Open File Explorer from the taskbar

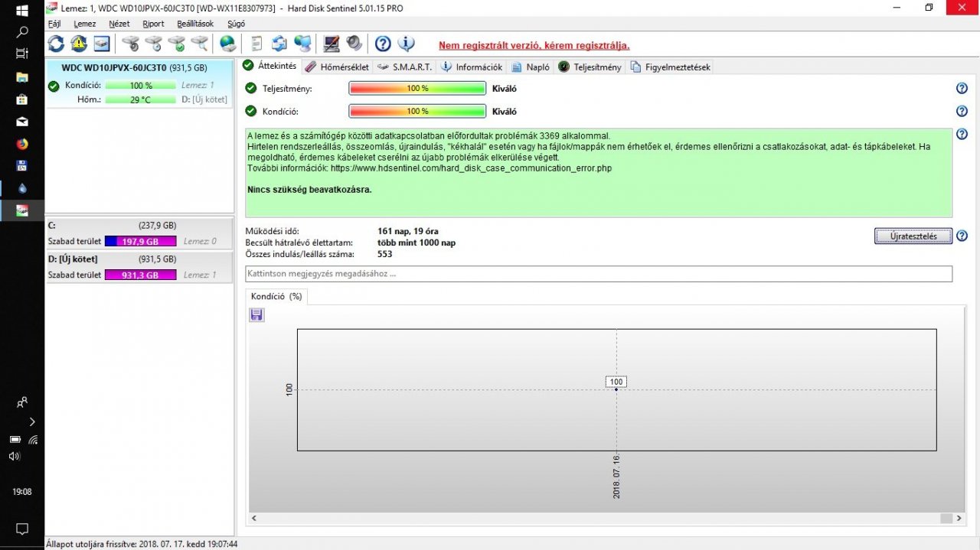pos(22,77)
